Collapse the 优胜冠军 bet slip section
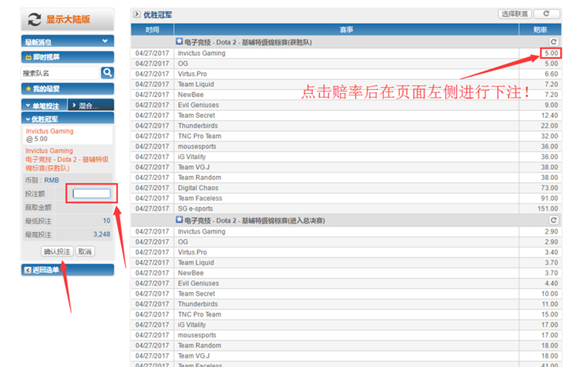This screenshot has width=588, height=367. click(x=68, y=119)
